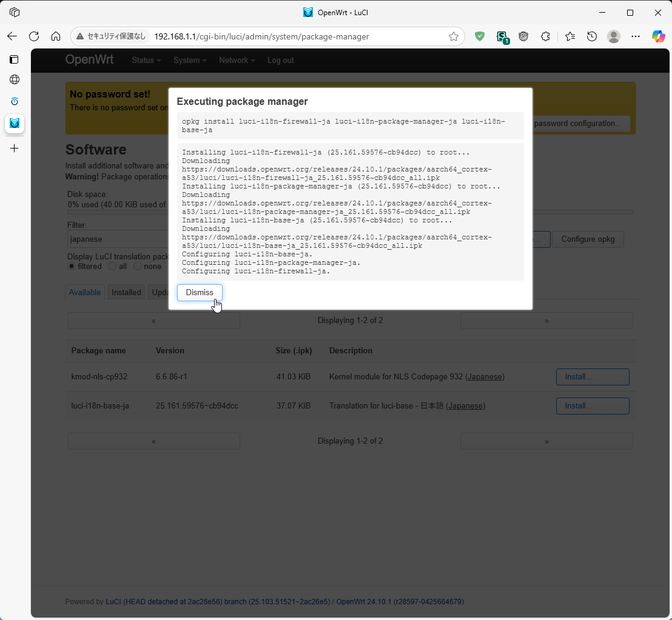Switch to the Available packages tab
This screenshot has height=620, width=672.
pos(85,293)
